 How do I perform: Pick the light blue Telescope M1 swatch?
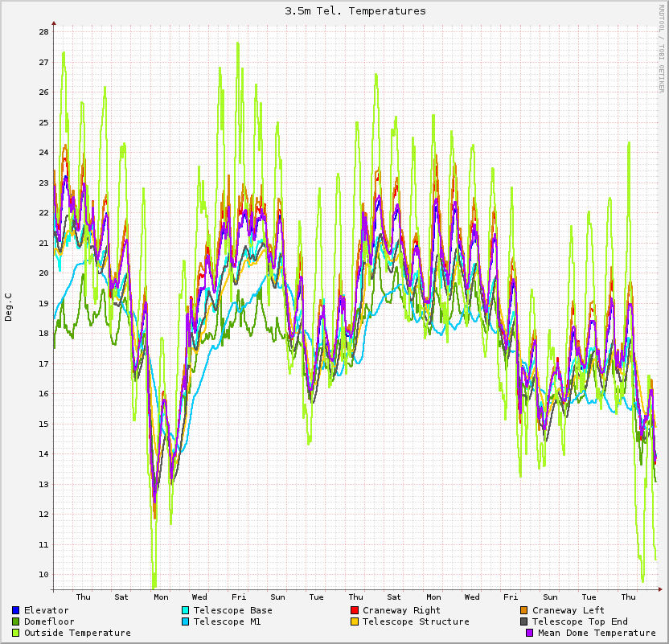pyautogui.click(x=186, y=621)
